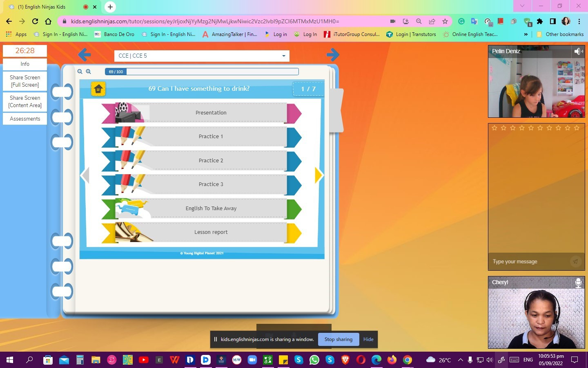Click the yellow home icon in lesson header

click(x=98, y=89)
